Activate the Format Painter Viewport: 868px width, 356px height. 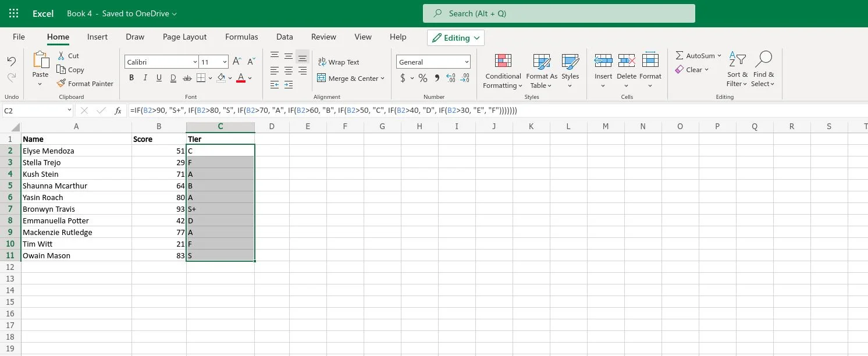85,84
